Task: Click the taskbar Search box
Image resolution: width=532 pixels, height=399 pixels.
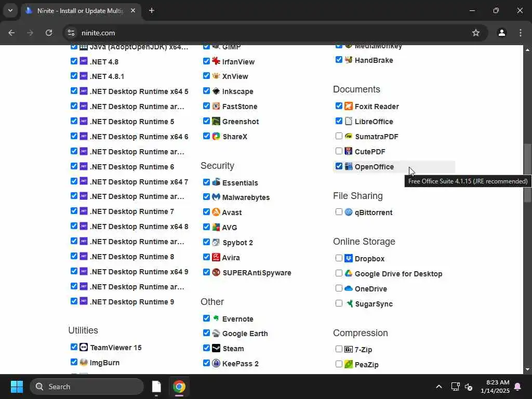Action: coord(87,387)
